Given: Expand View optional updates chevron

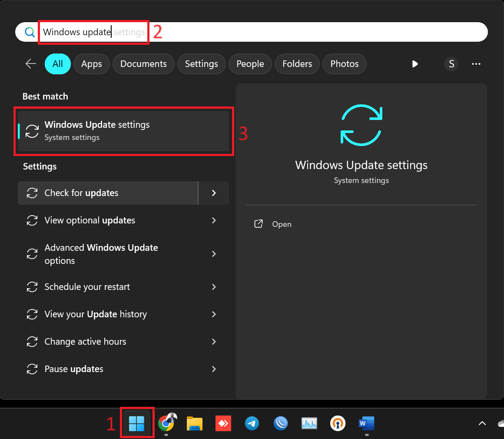Looking at the screenshot, I should (214, 220).
